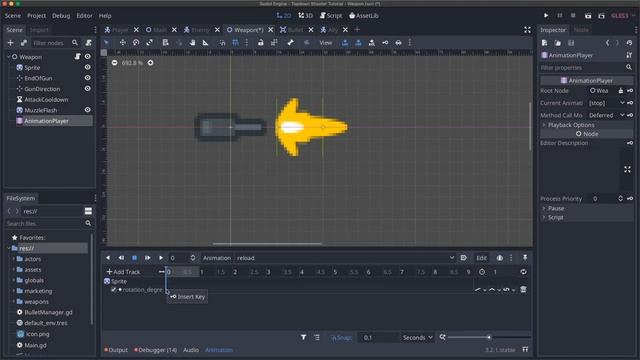Open the viewport View menu

pyautogui.click(x=326, y=42)
